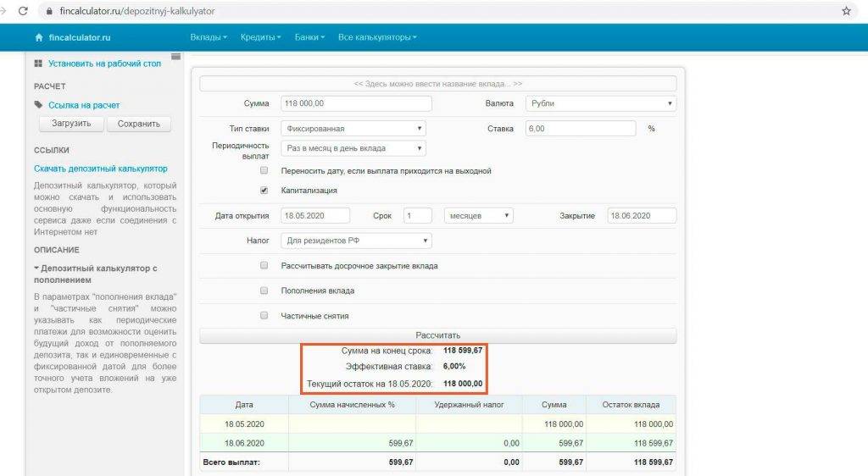
Task: Click the grid icon for Установить на рабочий стол
Action: pos(39,64)
